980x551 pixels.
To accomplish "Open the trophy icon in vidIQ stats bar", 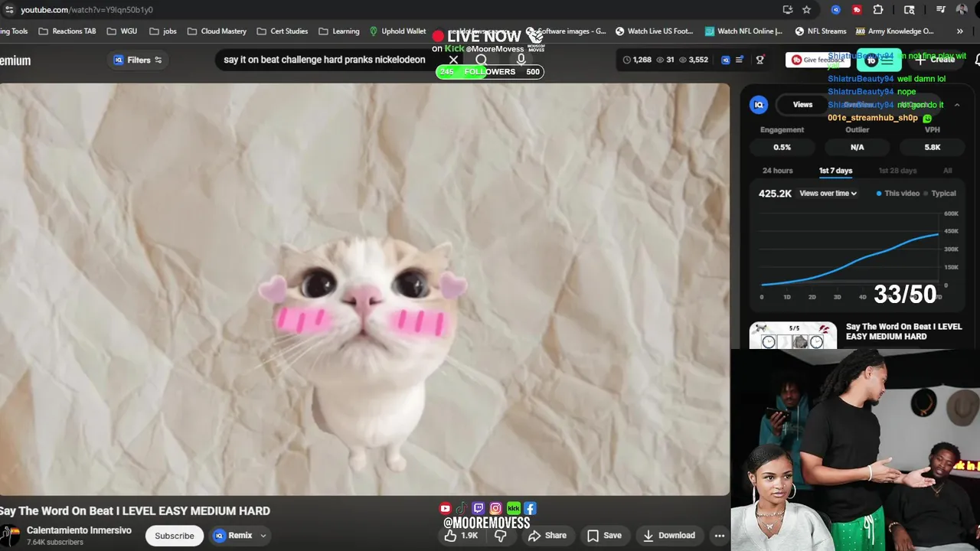I will coord(759,60).
